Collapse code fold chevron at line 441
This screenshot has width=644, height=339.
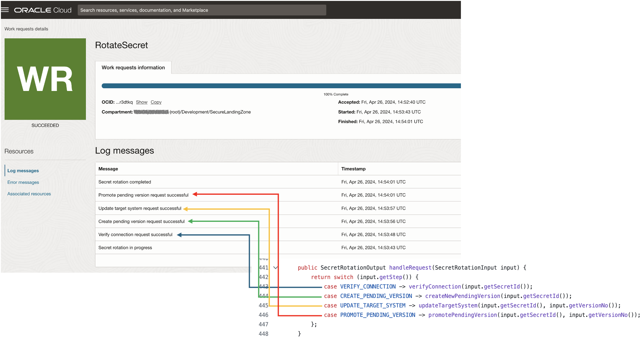pos(275,268)
